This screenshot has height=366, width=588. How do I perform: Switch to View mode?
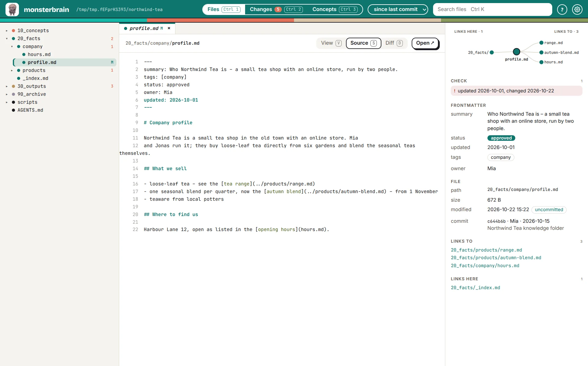pyautogui.click(x=331, y=43)
